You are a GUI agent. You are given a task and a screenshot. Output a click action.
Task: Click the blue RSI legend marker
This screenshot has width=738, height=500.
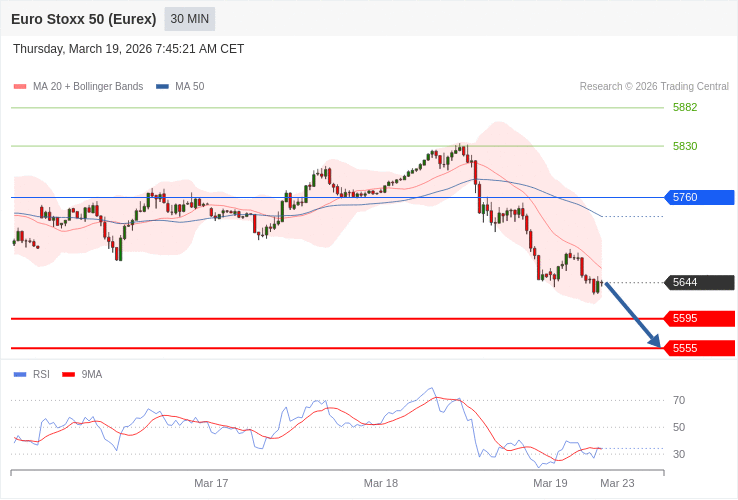point(20,375)
